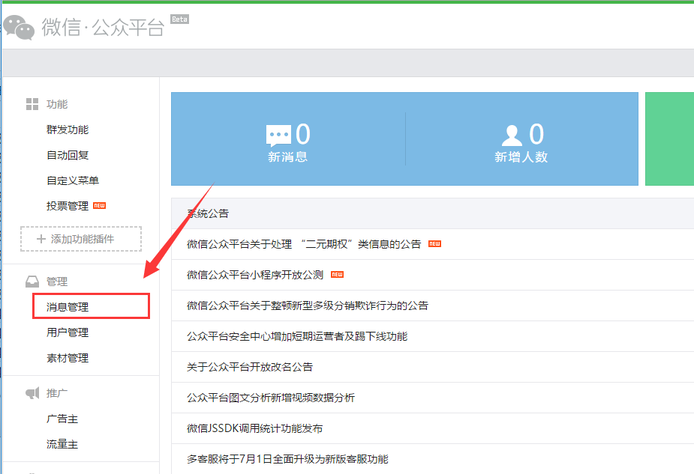Click the 添加功能插件 button
The height and width of the screenshot is (474, 694).
pyautogui.click(x=81, y=239)
